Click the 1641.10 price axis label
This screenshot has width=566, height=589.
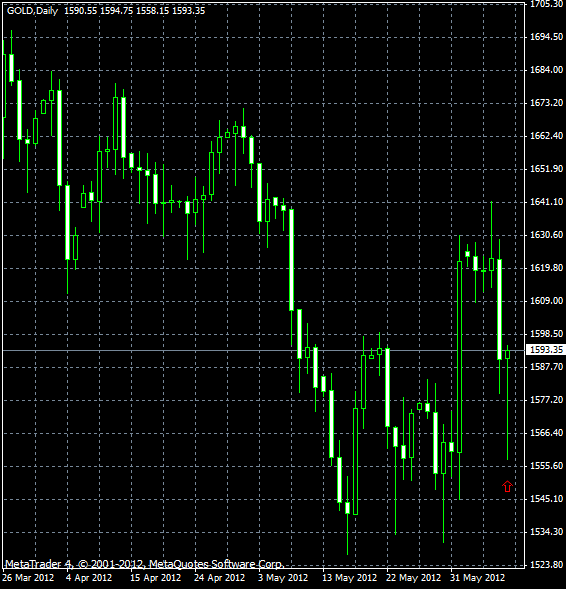pos(546,202)
